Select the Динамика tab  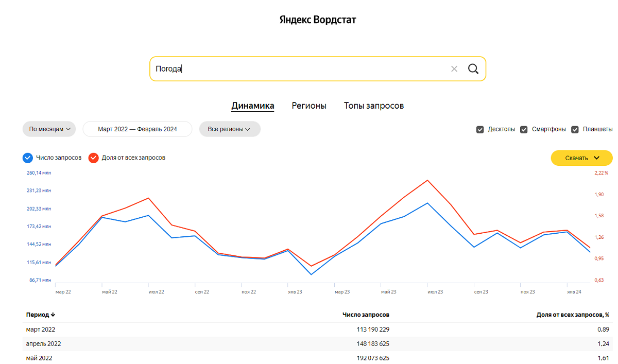click(252, 106)
